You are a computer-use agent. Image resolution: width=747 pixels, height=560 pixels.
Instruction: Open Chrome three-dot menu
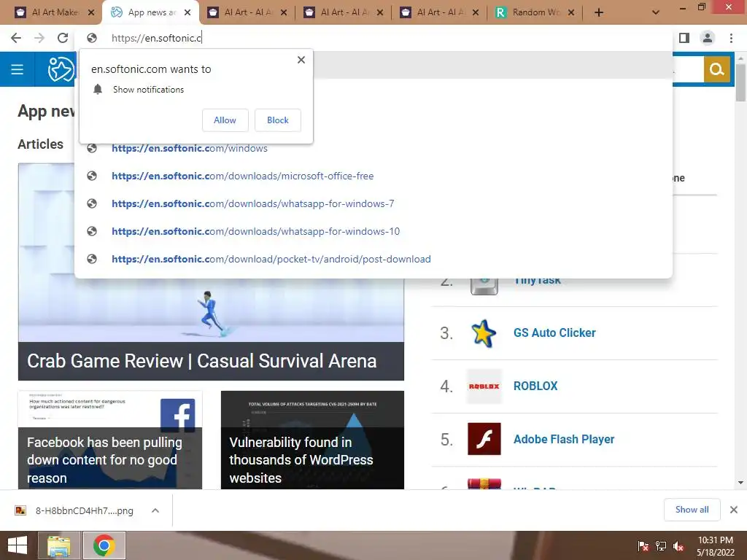tap(731, 38)
